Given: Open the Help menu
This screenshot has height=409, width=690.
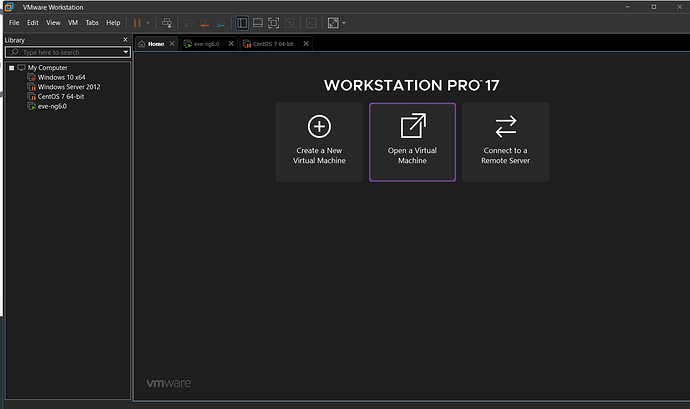Looking at the screenshot, I should (113, 22).
